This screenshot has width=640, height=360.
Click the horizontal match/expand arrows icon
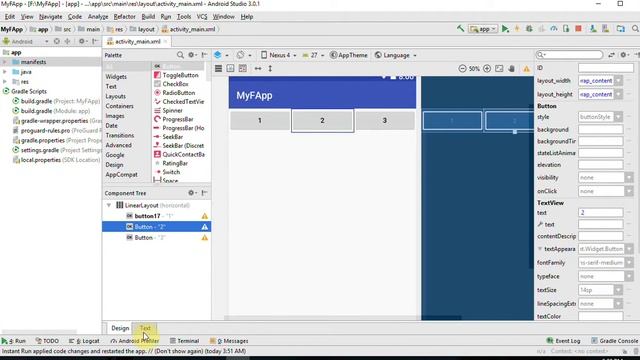258,69
